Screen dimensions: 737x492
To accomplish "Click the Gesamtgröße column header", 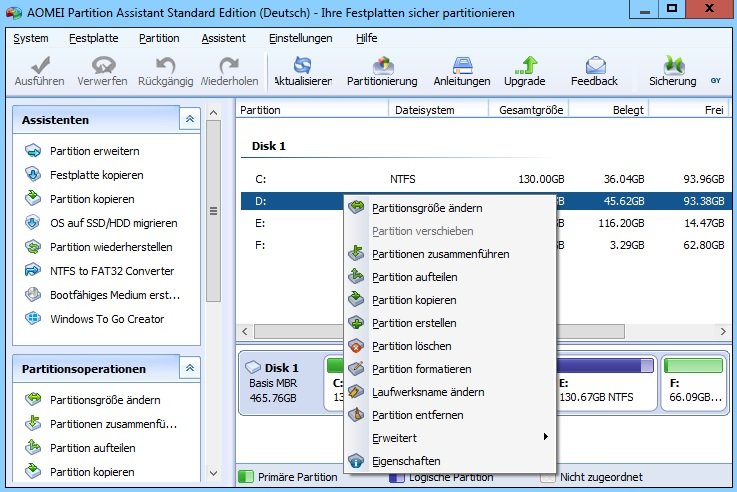I will point(529,110).
